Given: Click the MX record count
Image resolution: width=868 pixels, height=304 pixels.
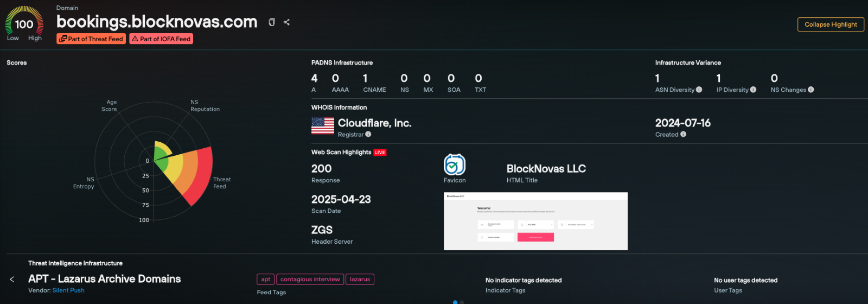Looking at the screenshot, I should point(427,78).
